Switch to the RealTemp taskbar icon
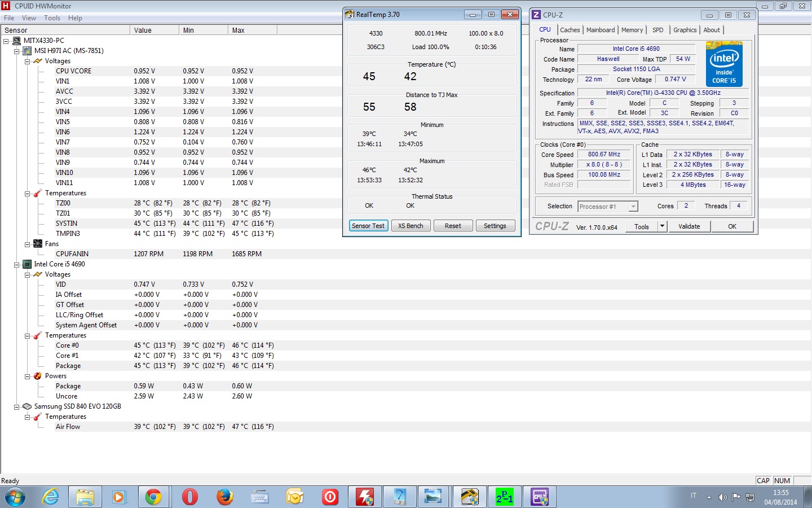Screen dimensions: 812x508 coord(469,497)
